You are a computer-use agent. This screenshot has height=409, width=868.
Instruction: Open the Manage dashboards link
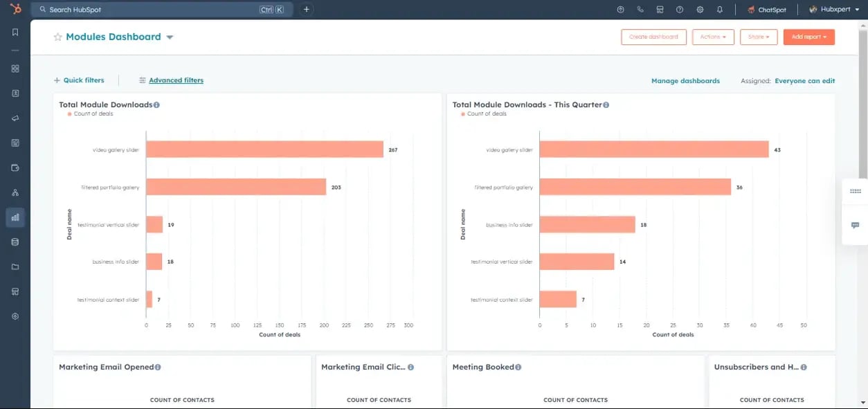(685, 81)
